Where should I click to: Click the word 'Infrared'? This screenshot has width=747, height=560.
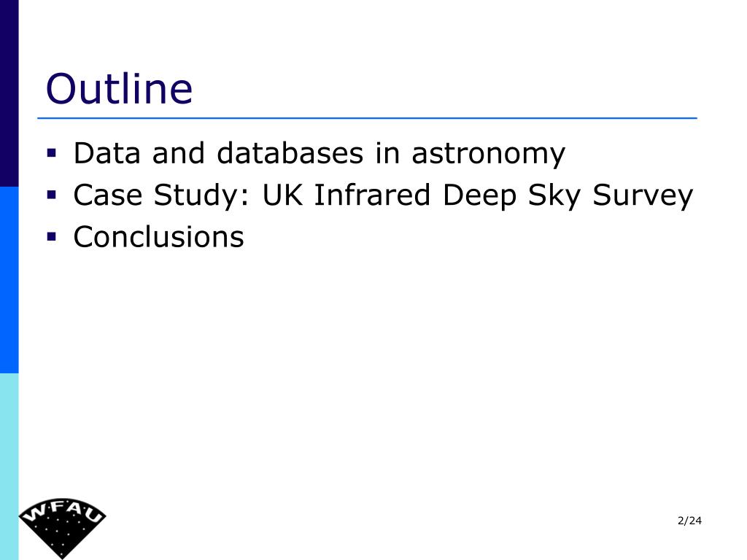(x=372, y=195)
